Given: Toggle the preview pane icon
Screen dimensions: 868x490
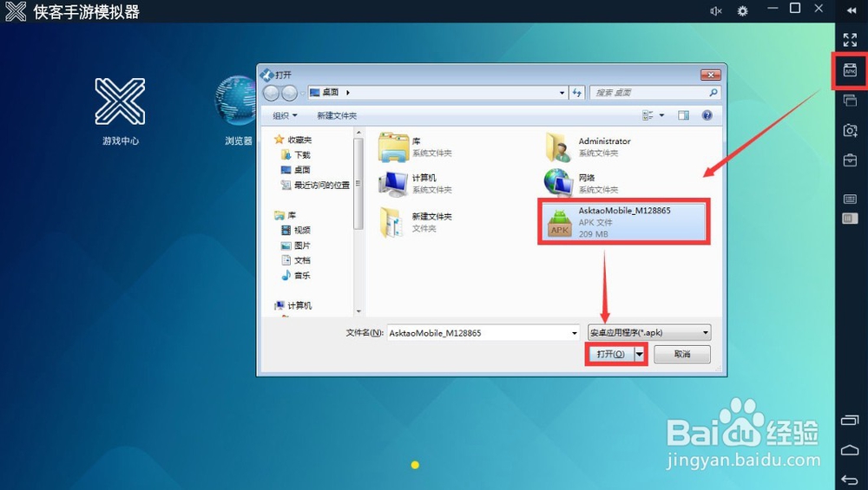Looking at the screenshot, I should (684, 115).
